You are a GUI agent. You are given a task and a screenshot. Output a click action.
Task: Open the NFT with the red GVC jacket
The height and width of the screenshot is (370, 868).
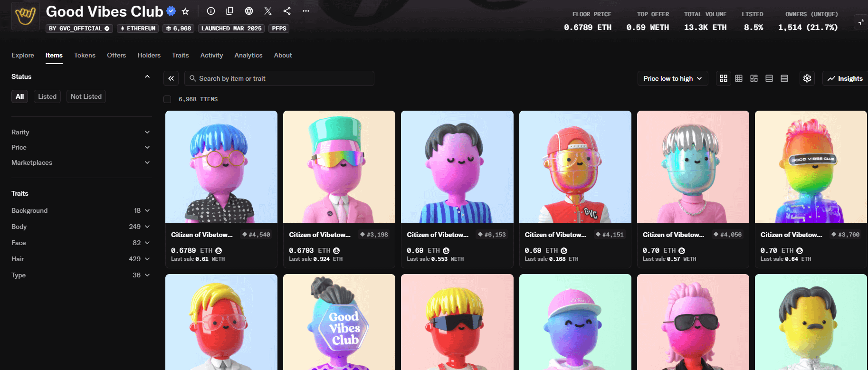click(x=575, y=167)
